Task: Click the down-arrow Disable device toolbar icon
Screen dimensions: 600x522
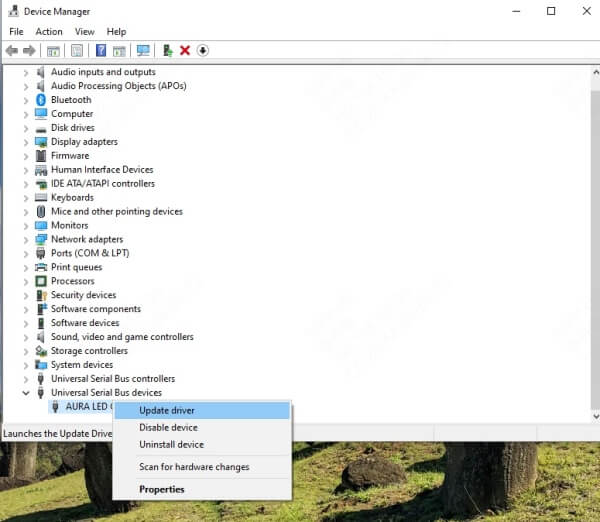Action: click(203, 51)
